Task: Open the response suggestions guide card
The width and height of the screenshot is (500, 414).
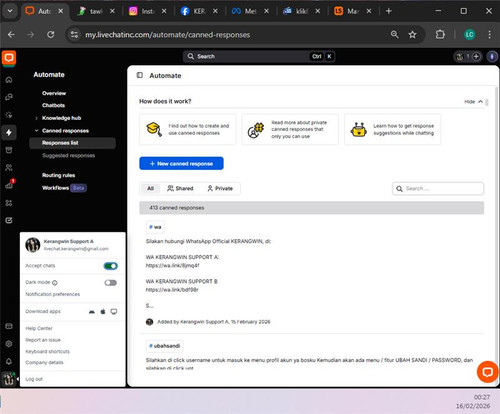Action: click(x=392, y=129)
